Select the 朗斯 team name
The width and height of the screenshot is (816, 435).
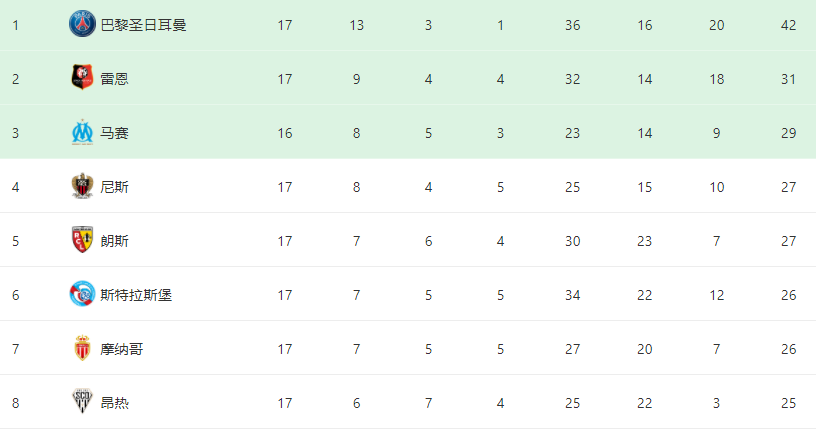[x=114, y=241]
